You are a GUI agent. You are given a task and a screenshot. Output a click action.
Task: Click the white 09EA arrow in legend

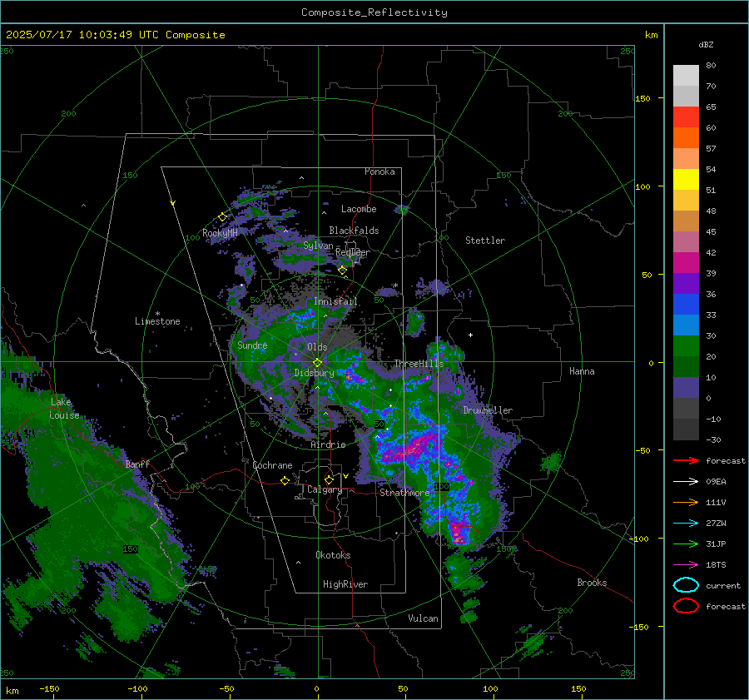point(686,481)
